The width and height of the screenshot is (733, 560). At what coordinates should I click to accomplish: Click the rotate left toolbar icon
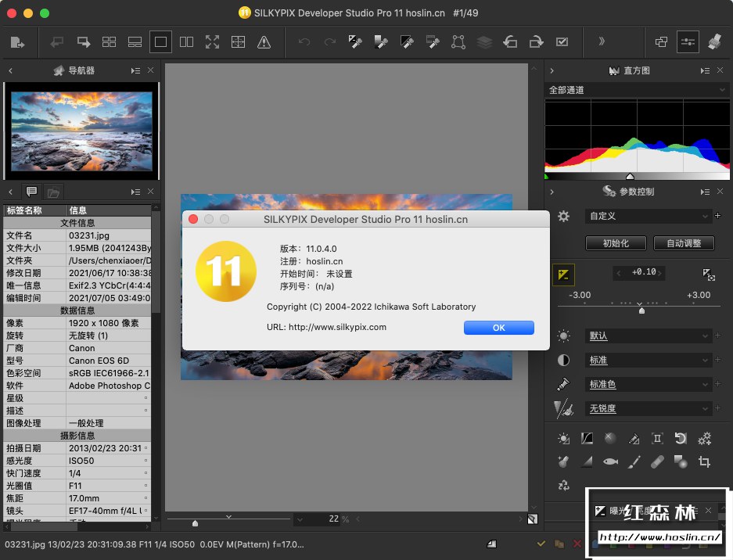(510, 42)
